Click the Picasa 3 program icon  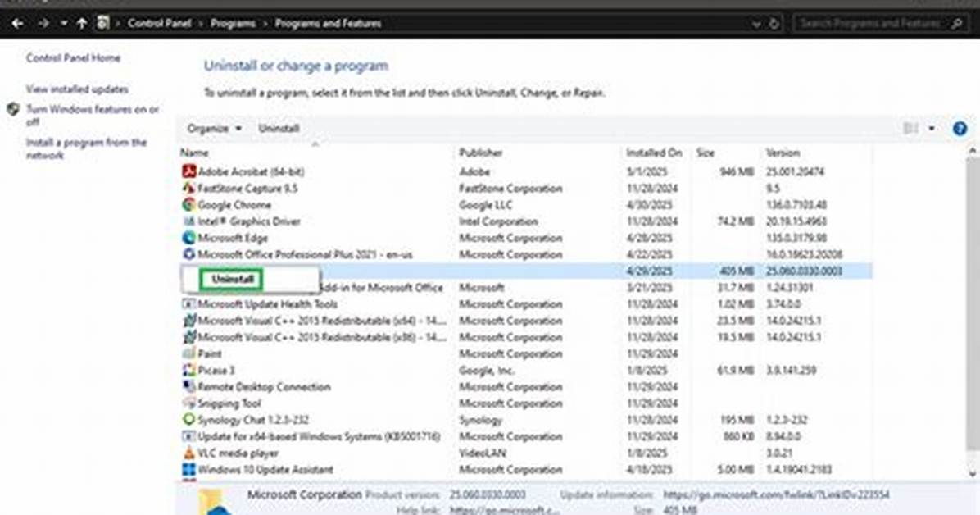[188, 370]
